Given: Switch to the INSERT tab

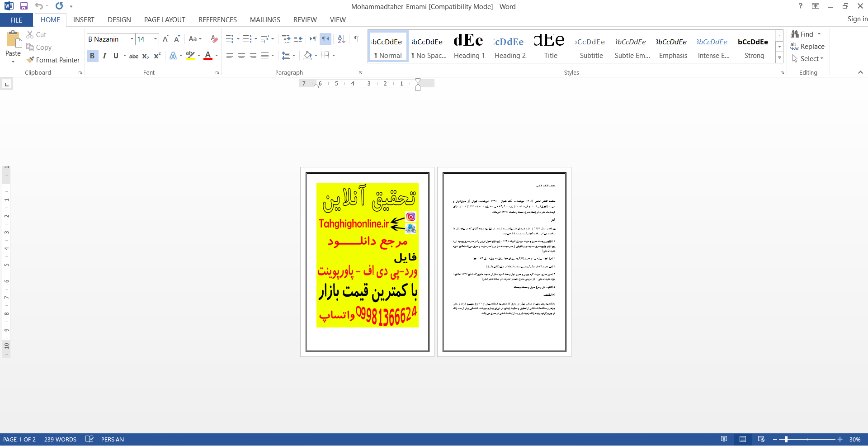Looking at the screenshot, I should (x=84, y=20).
